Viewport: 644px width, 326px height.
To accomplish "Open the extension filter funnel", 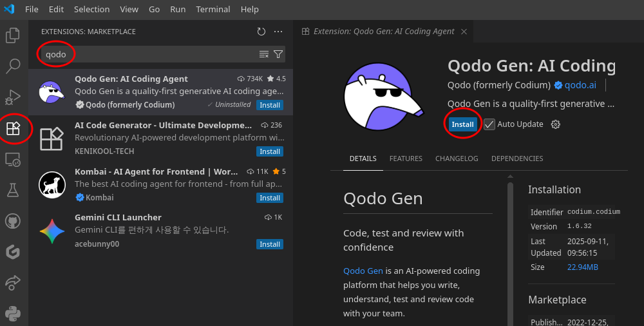I will click(278, 54).
